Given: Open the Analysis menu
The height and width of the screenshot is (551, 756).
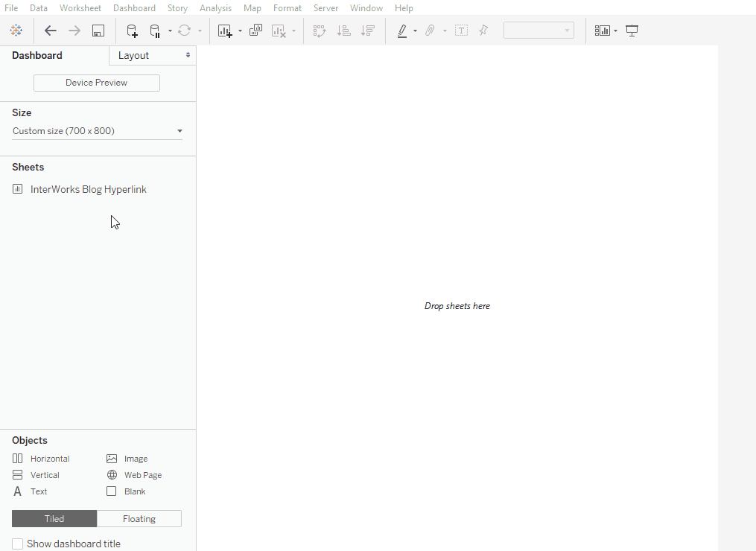Looking at the screenshot, I should 215,8.
